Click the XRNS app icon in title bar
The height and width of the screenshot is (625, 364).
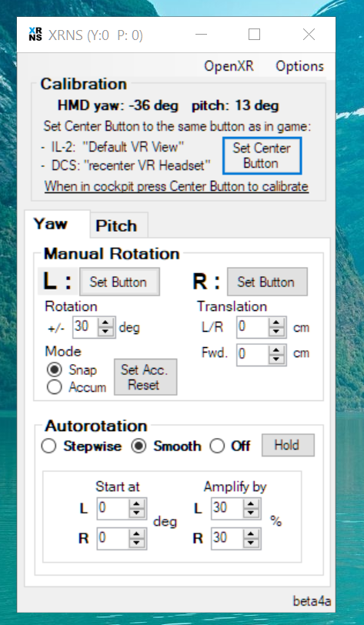[x=35, y=35]
